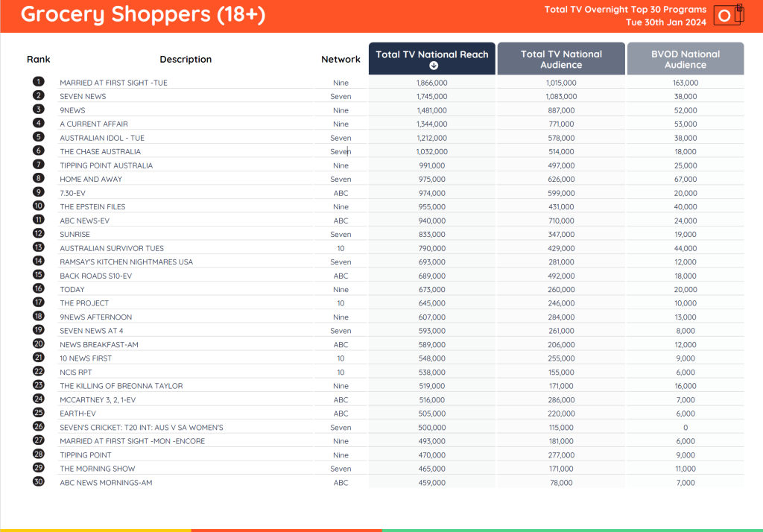Click the Grocery Shoppers (18+) title
763x532 pixels.
(143, 14)
